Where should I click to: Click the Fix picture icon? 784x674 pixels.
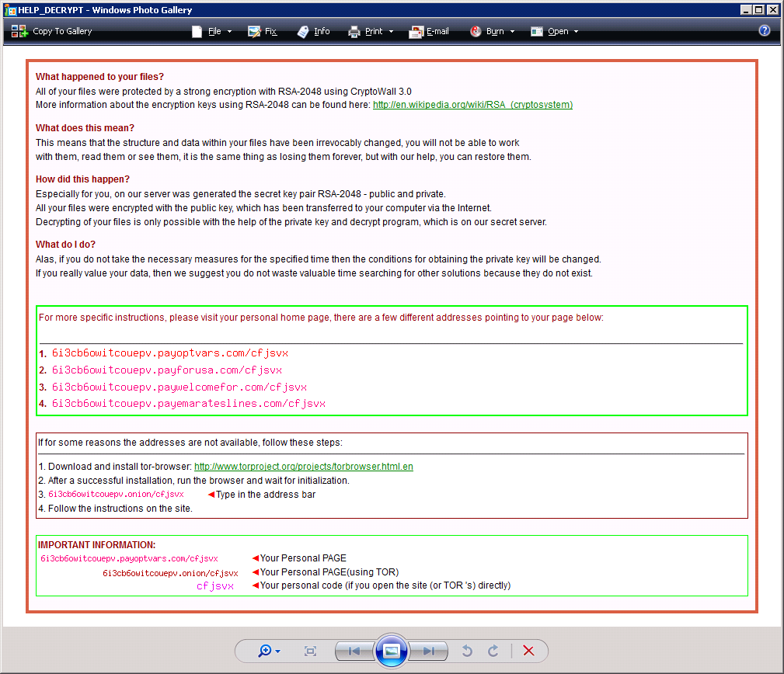pos(255,32)
